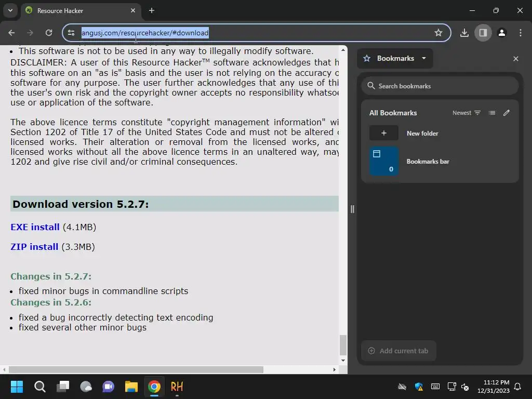Open Windows taskbar search
Viewport: 532px width, 399px height.
pyautogui.click(x=39, y=387)
